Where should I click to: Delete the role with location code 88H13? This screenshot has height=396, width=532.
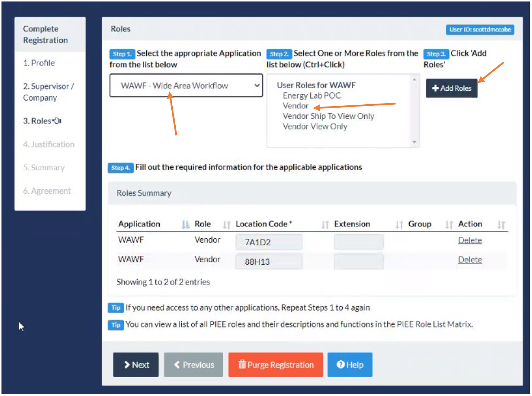470,260
